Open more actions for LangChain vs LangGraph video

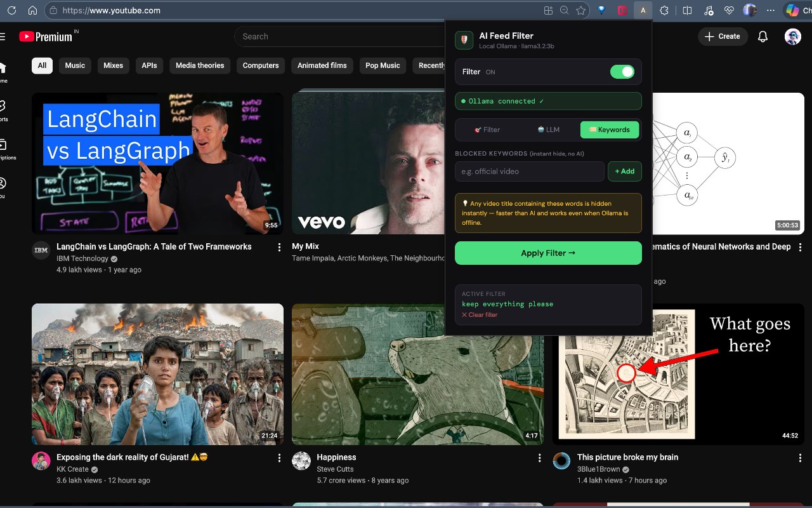[279, 247]
